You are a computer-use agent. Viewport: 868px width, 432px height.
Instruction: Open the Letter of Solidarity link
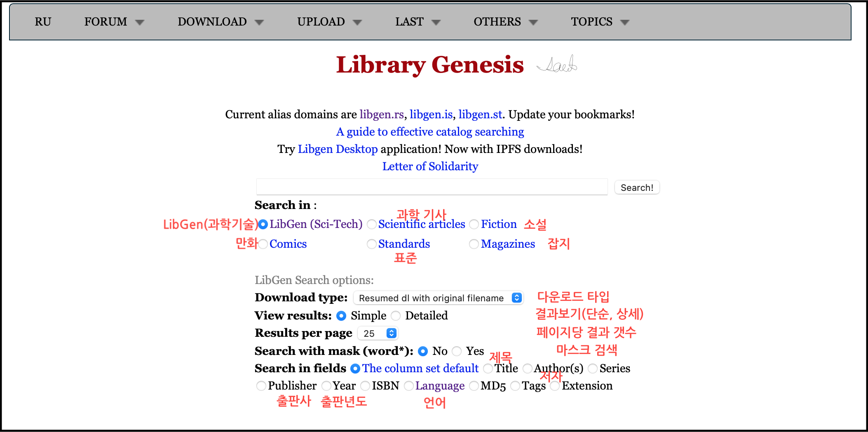(430, 166)
